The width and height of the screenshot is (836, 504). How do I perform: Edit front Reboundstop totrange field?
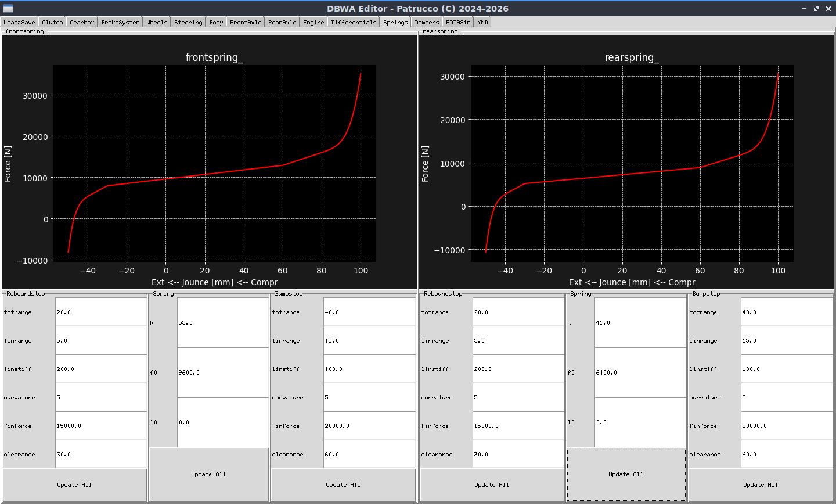tap(101, 312)
